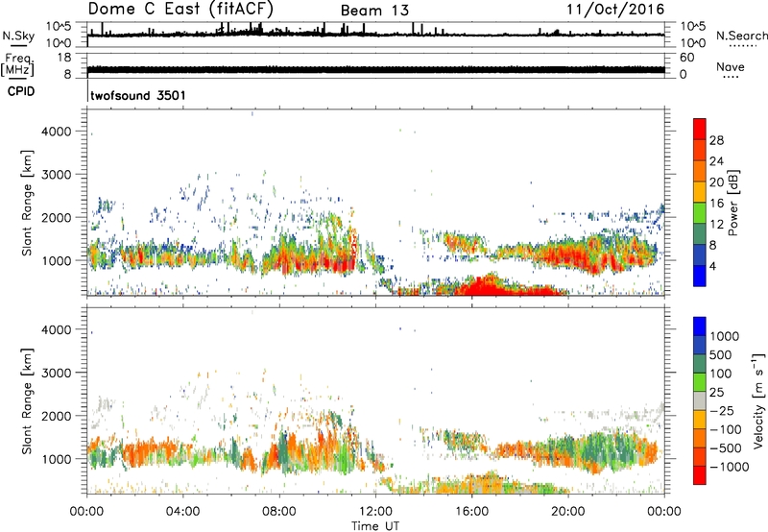Click the '100' tick on Velocity colorbar
Image resolution: width=768 pixels, height=532 pixels.
(x=721, y=374)
